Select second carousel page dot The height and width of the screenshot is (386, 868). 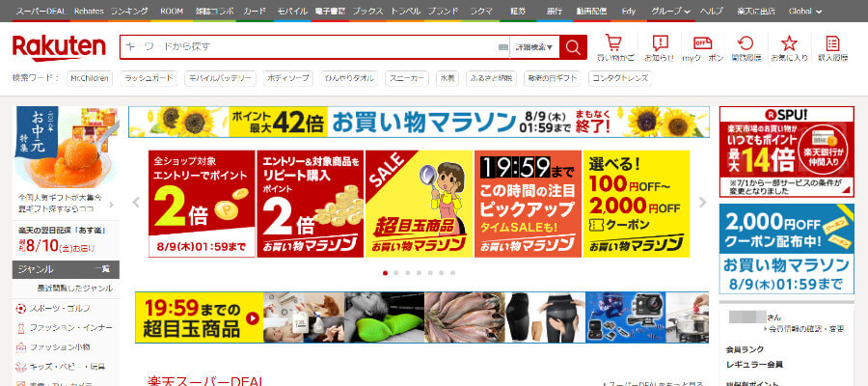coord(396,273)
